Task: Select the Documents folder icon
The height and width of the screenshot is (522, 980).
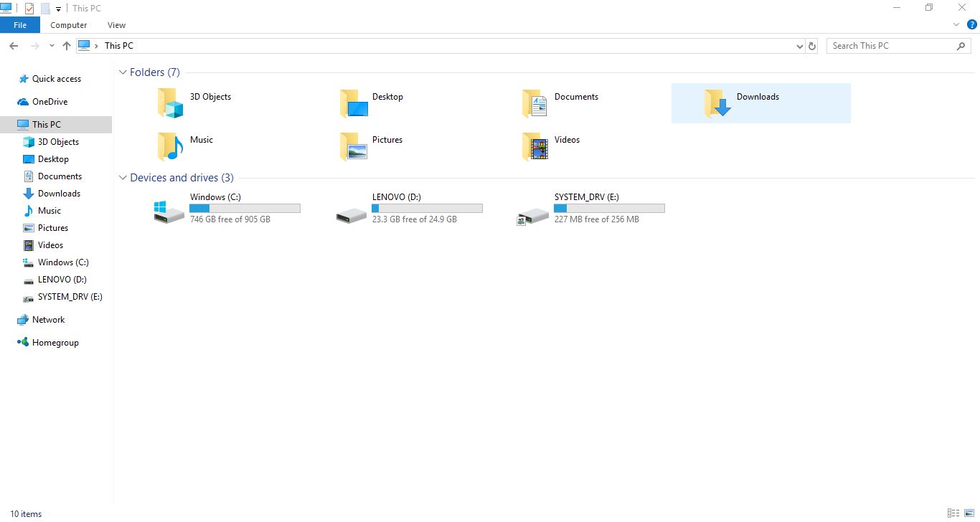Action: 535,103
